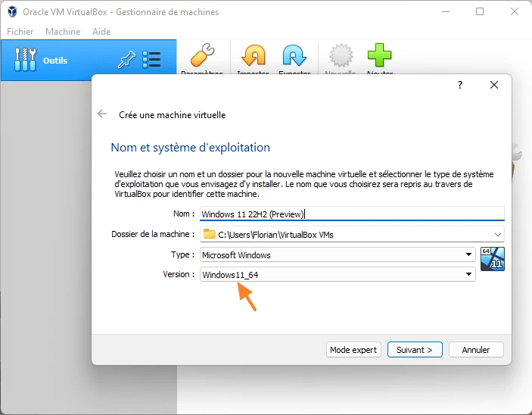Click the pin icon beside Outils

click(x=126, y=60)
